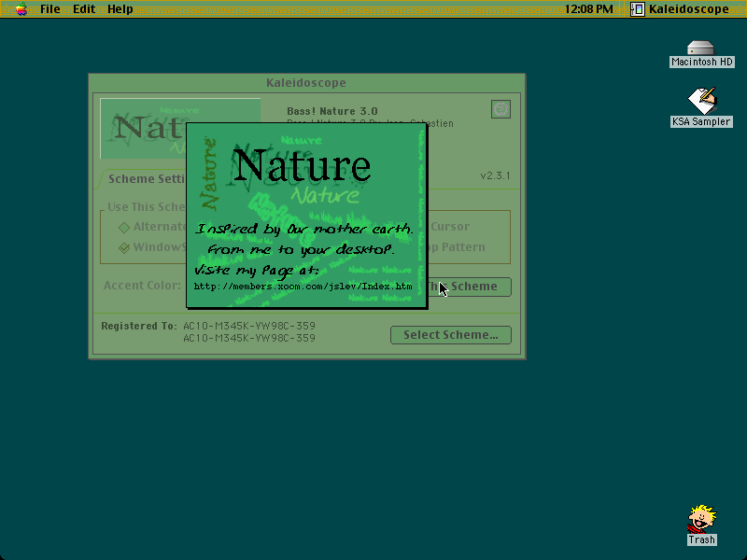The image size is (747, 560).
Task: Click the Kaleidoscope window title bar
Action: point(307,82)
